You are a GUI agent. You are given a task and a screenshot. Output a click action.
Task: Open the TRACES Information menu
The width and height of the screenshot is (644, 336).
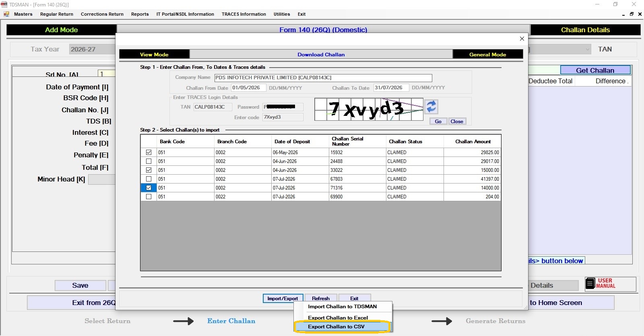click(x=244, y=14)
